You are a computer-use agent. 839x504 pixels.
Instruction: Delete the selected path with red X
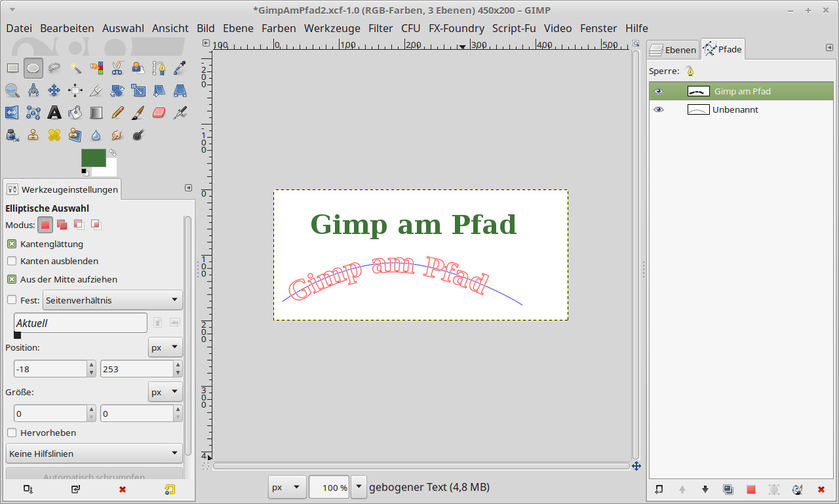click(x=821, y=489)
